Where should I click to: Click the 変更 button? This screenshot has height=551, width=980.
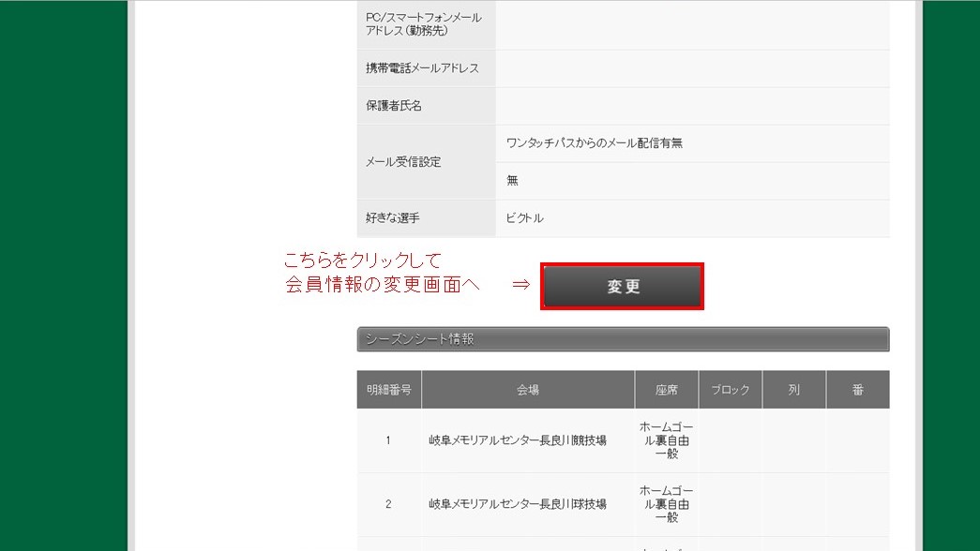622,287
